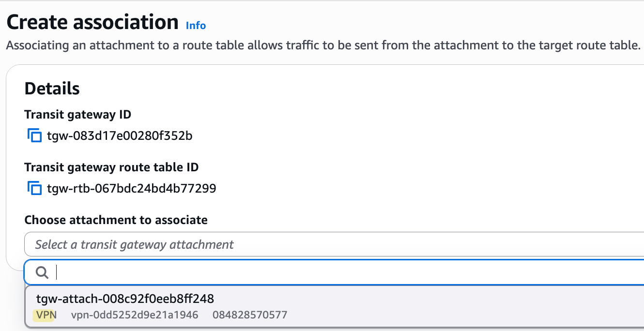Click the association description sentence under heading

pyautogui.click(x=323, y=46)
